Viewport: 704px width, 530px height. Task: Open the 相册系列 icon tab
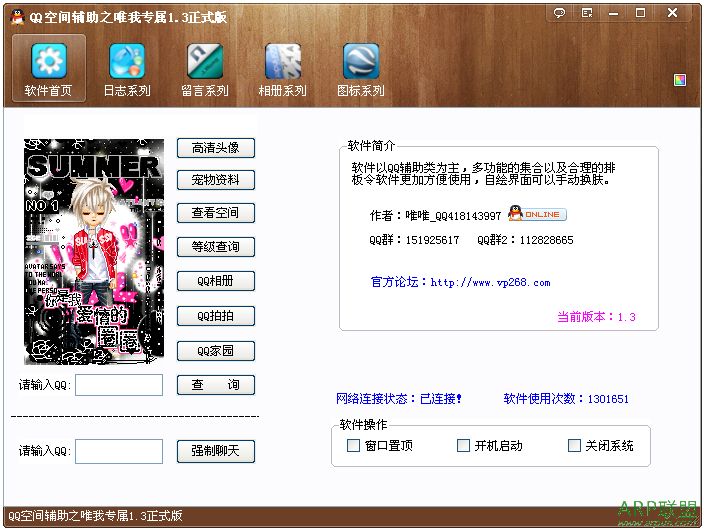(282, 68)
